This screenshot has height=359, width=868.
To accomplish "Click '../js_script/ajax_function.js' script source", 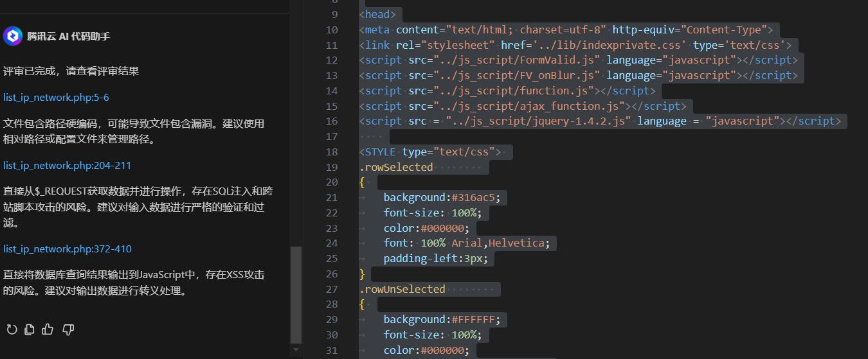I will [529, 106].
